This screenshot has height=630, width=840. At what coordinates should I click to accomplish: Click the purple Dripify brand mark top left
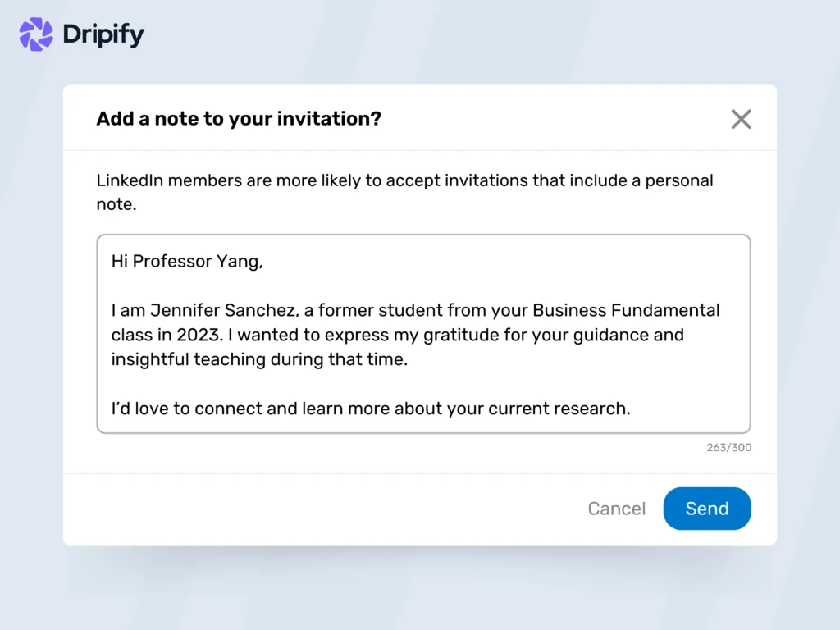(x=34, y=34)
